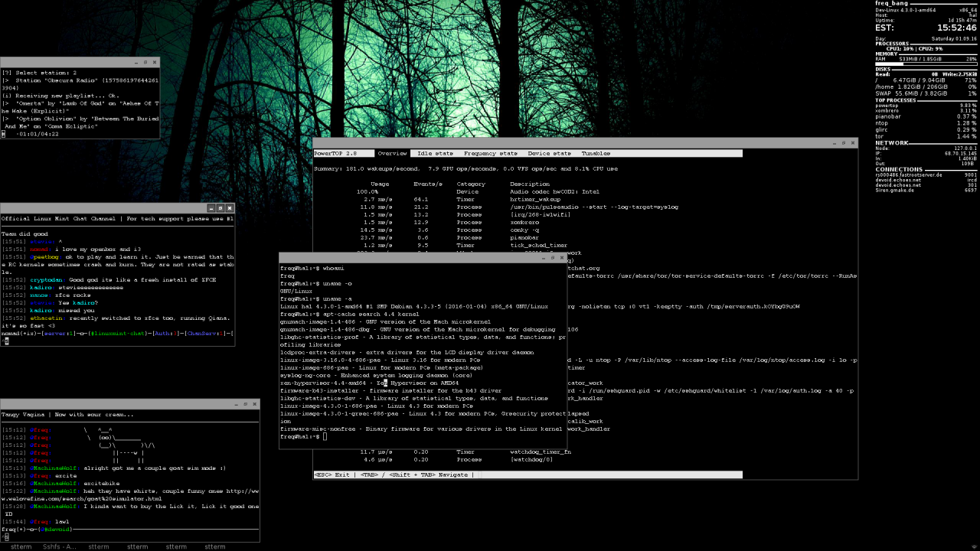
Task: Close the front apt-cache terminal window
Action: point(562,257)
